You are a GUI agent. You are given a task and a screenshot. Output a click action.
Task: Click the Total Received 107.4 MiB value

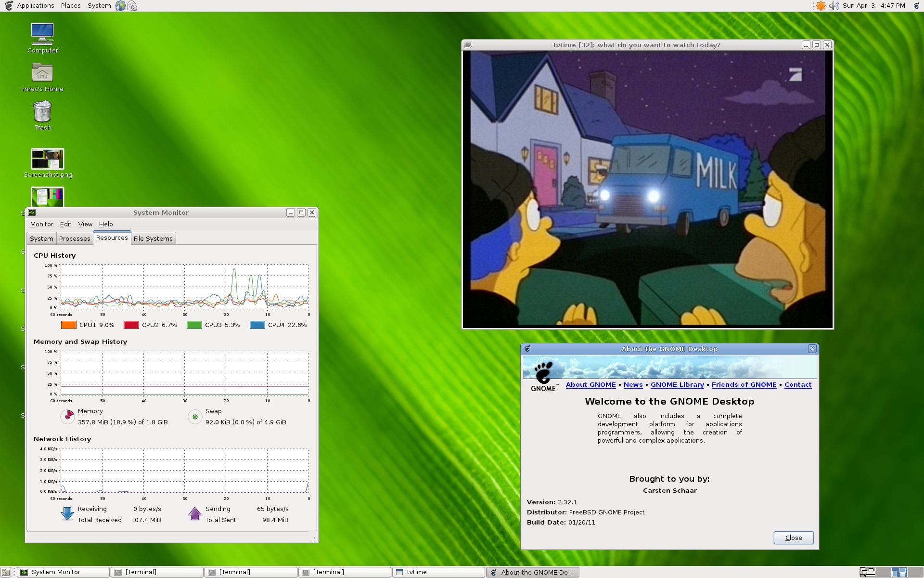click(146, 520)
